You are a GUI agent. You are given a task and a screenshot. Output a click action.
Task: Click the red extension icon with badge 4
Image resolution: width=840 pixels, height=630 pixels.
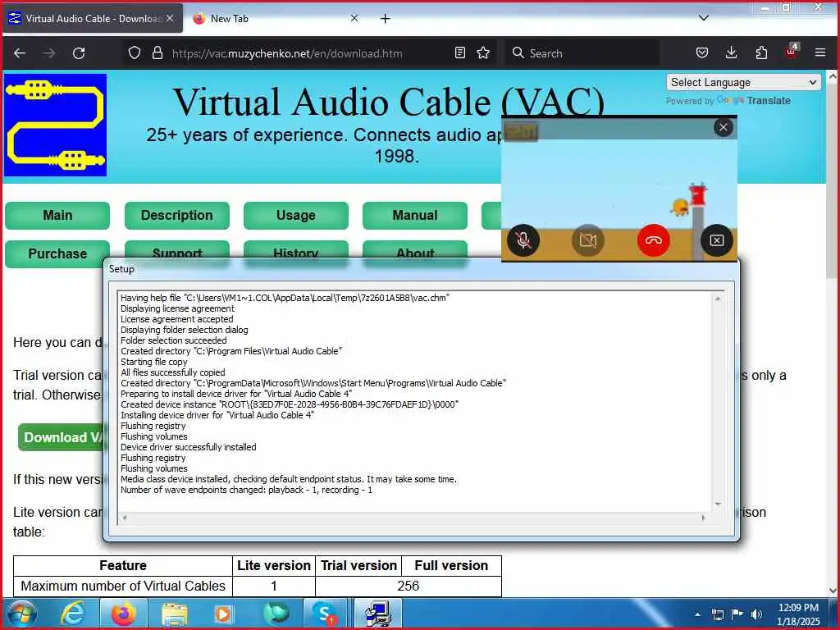792,52
